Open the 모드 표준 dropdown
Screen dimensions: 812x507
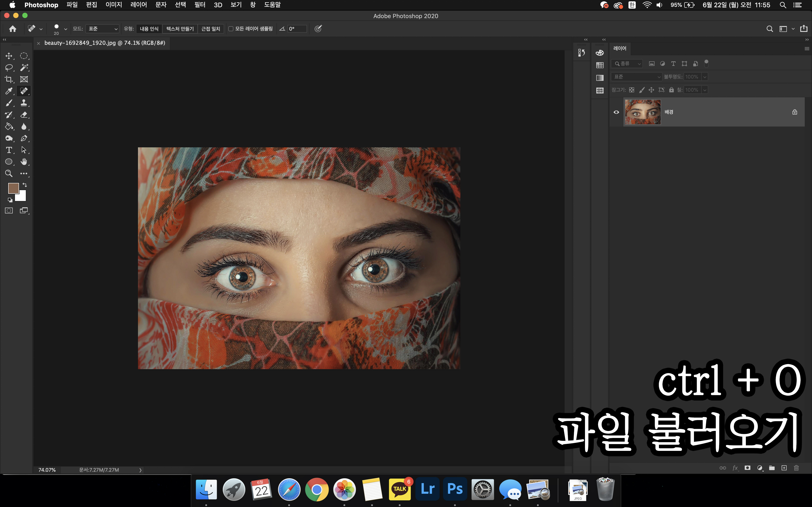pyautogui.click(x=102, y=29)
